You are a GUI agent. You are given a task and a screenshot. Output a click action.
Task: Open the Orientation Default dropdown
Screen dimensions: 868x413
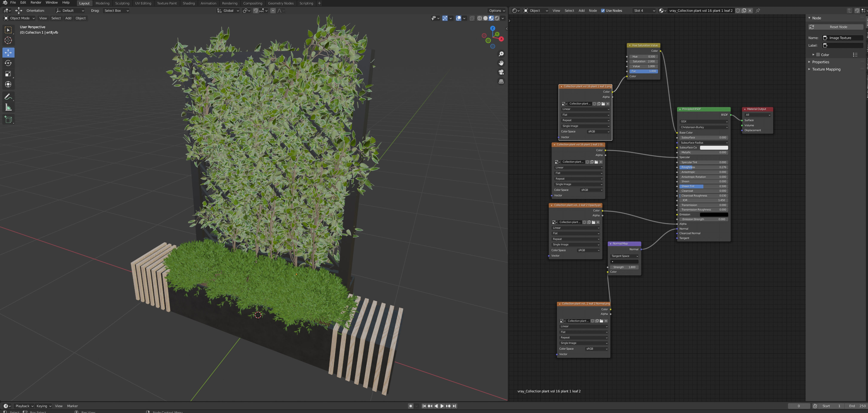point(70,11)
